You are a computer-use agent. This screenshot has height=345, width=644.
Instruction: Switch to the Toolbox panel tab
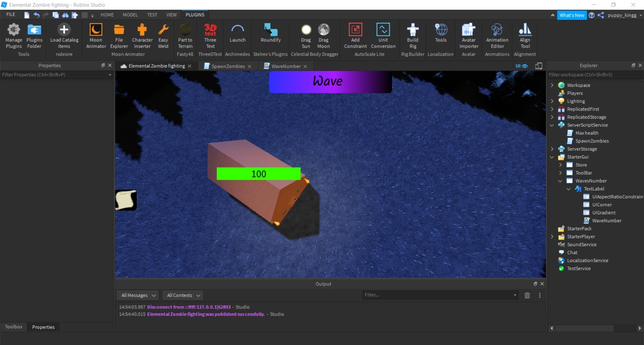tap(14, 327)
